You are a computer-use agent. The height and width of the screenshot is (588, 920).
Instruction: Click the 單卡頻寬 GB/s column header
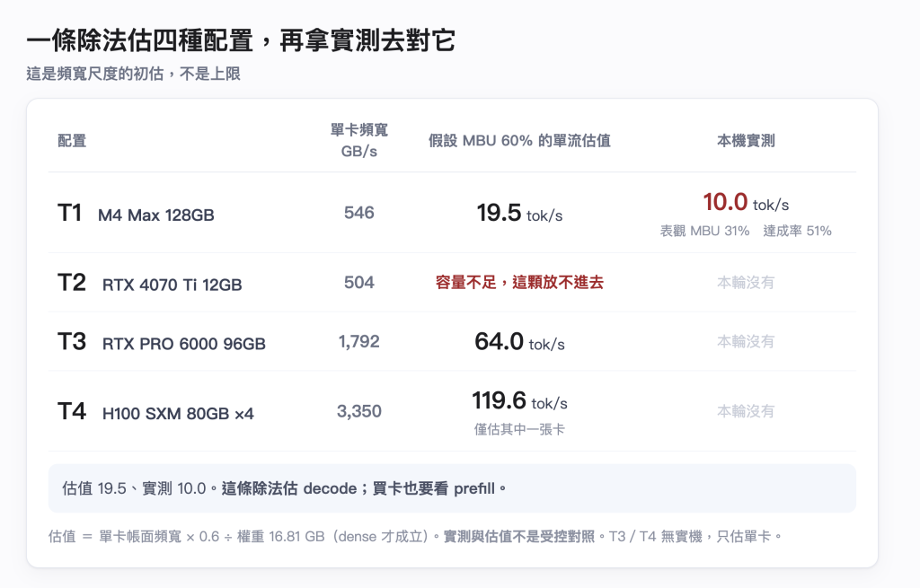[359, 141]
